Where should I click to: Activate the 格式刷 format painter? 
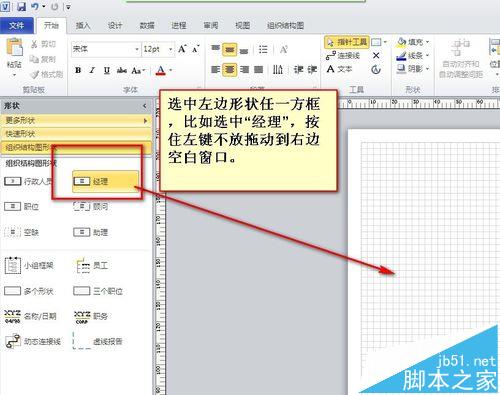47,74
